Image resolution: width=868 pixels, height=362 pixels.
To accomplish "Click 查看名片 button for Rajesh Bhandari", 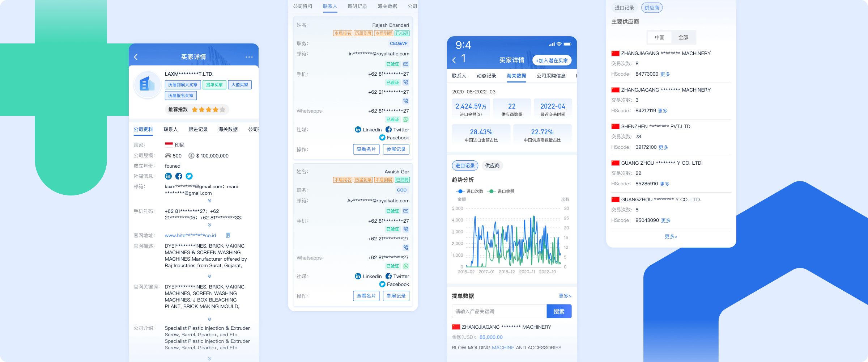I will point(366,149).
